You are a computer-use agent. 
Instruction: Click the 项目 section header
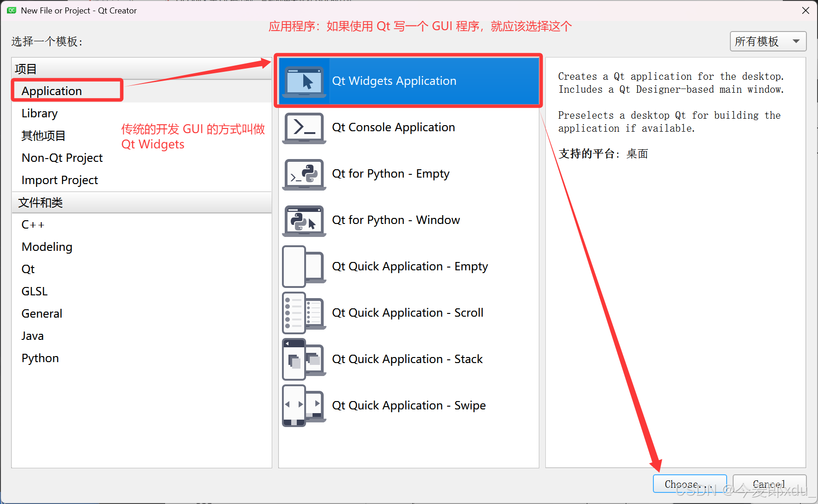coord(141,69)
